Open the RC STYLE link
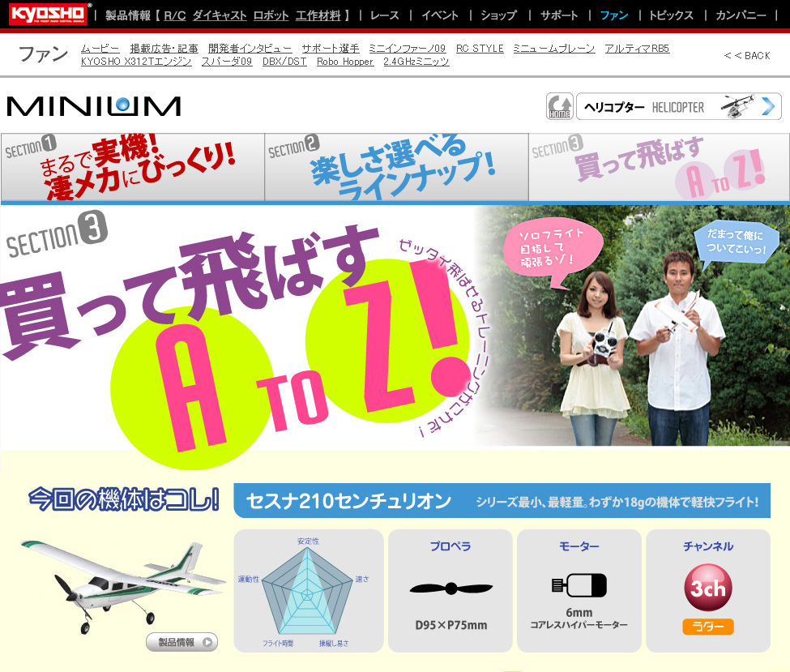This screenshot has width=790, height=672. [x=480, y=49]
